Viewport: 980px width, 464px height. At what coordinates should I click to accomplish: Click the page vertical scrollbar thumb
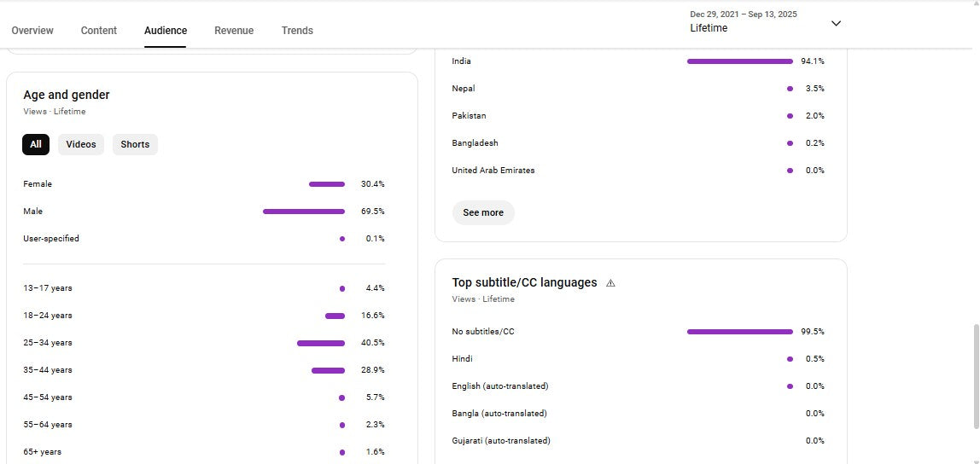[x=975, y=375]
